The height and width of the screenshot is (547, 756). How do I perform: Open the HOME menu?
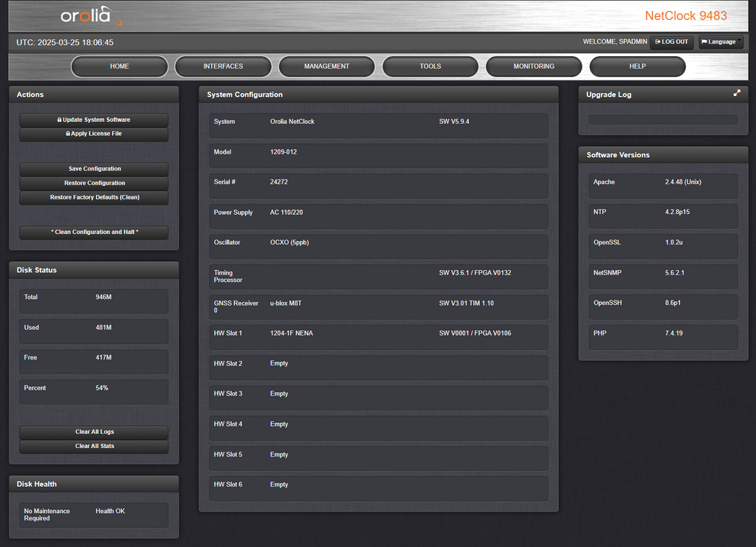[x=120, y=66]
